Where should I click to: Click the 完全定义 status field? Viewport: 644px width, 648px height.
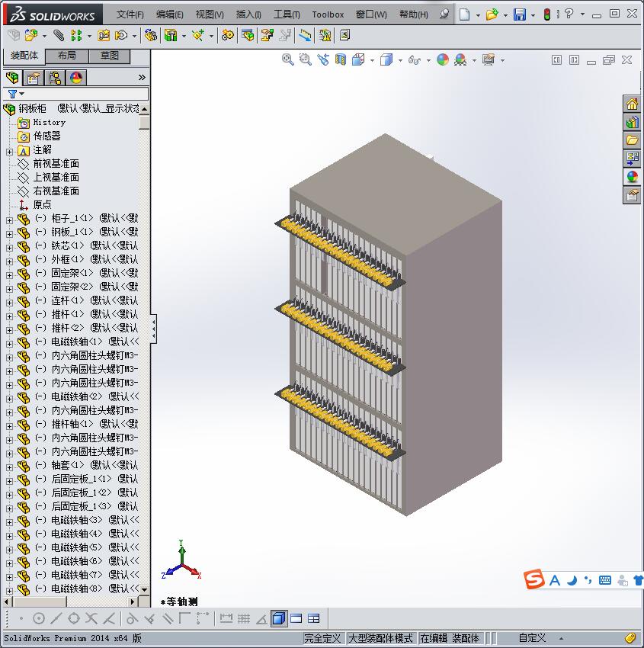(322, 638)
